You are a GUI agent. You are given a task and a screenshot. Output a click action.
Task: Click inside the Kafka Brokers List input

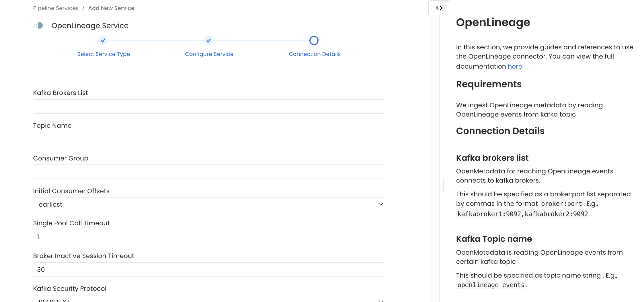tap(209, 107)
